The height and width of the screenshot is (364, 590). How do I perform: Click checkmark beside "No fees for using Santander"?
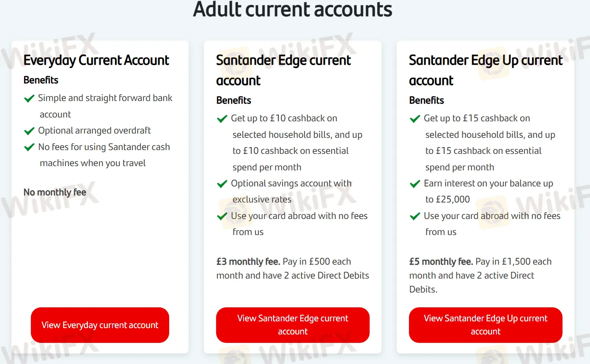(x=29, y=147)
